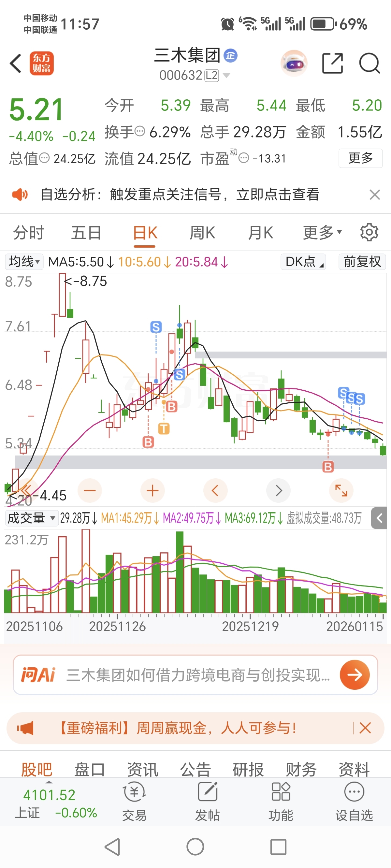
Task: Open the 研报 tab
Action: coord(248,770)
